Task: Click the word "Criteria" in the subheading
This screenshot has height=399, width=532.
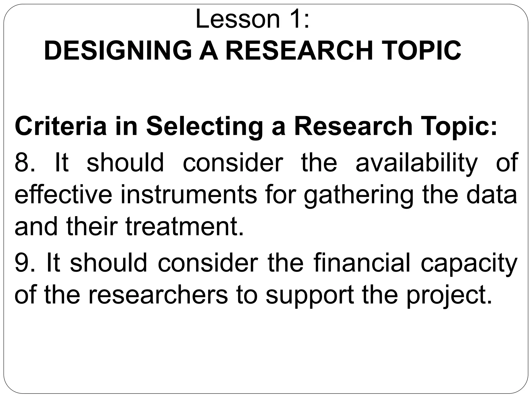Action: (x=61, y=127)
